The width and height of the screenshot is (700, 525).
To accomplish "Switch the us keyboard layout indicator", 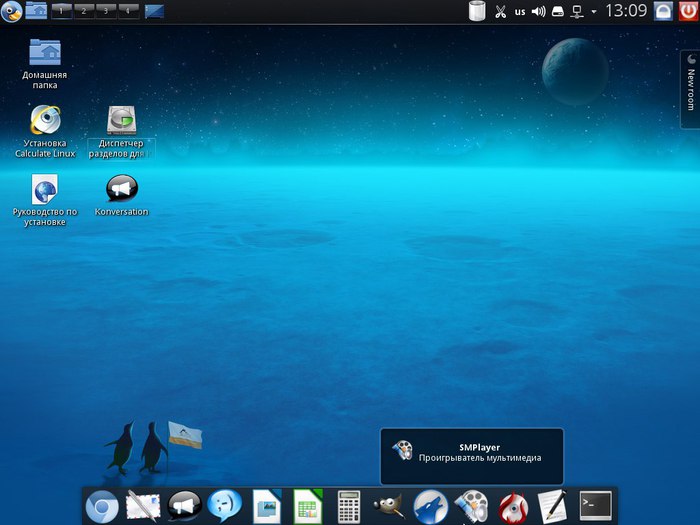I will 520,12.
